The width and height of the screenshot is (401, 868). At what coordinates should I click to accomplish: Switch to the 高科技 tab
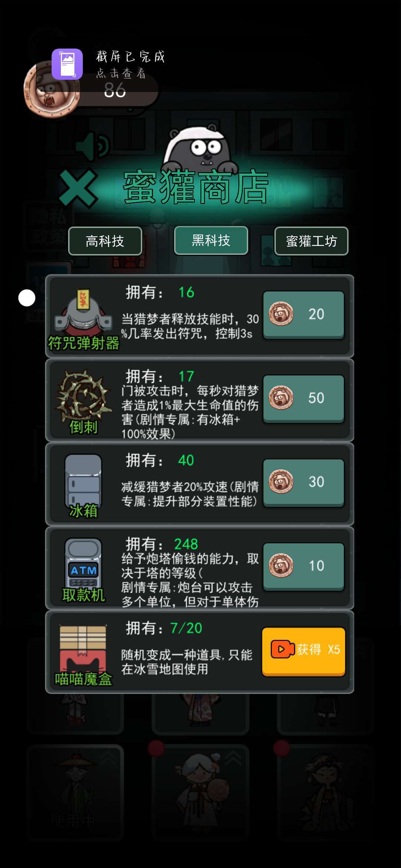click(x=105, y=241)
